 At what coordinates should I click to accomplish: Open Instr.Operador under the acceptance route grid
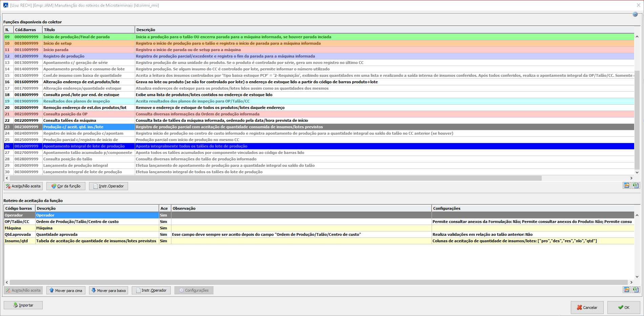click(151, 290)
